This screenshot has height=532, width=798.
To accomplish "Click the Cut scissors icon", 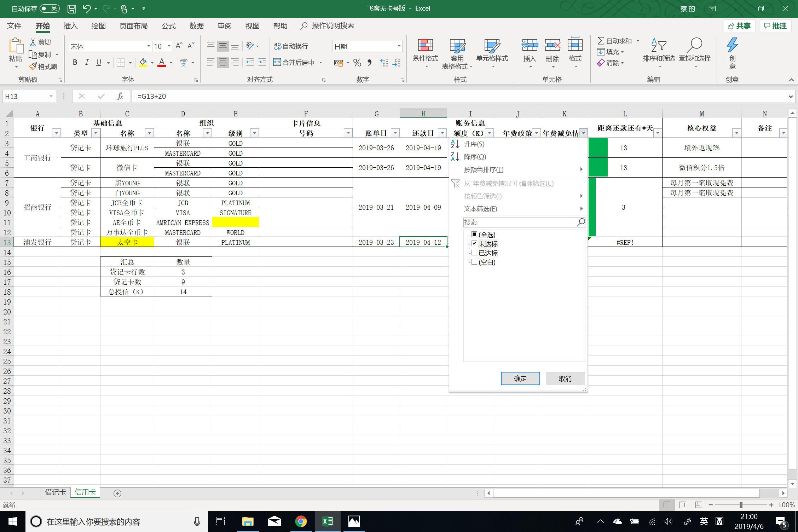I will (33, 42).
